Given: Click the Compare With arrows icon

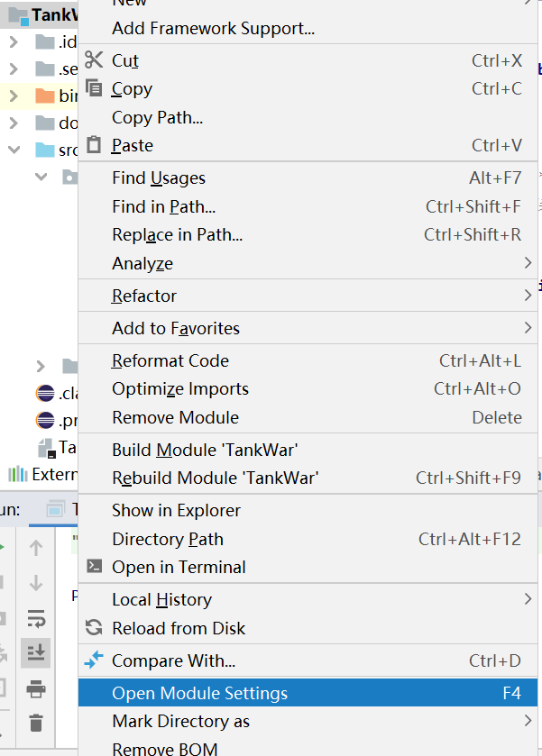Looking at the screenshot, I should (x=94, y=660).
